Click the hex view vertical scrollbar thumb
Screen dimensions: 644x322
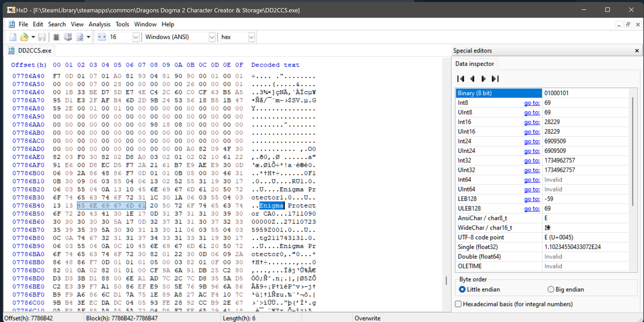coord(446,280)
